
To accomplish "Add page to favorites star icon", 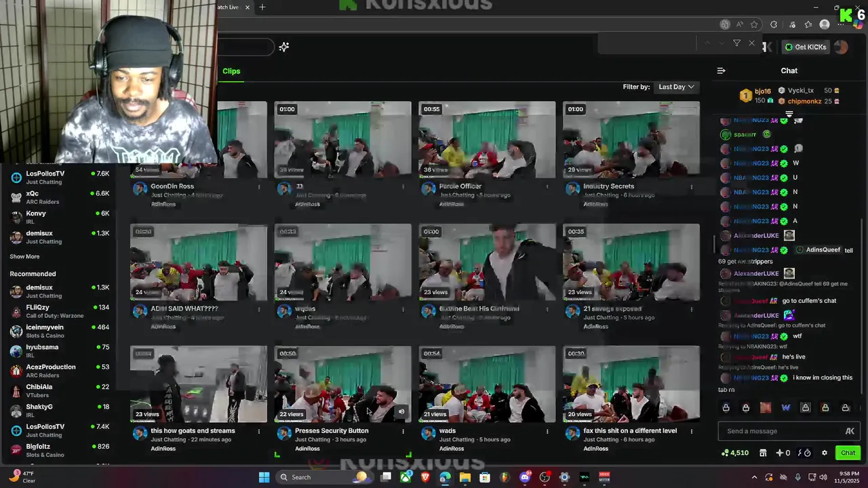I will click(754, 24).
